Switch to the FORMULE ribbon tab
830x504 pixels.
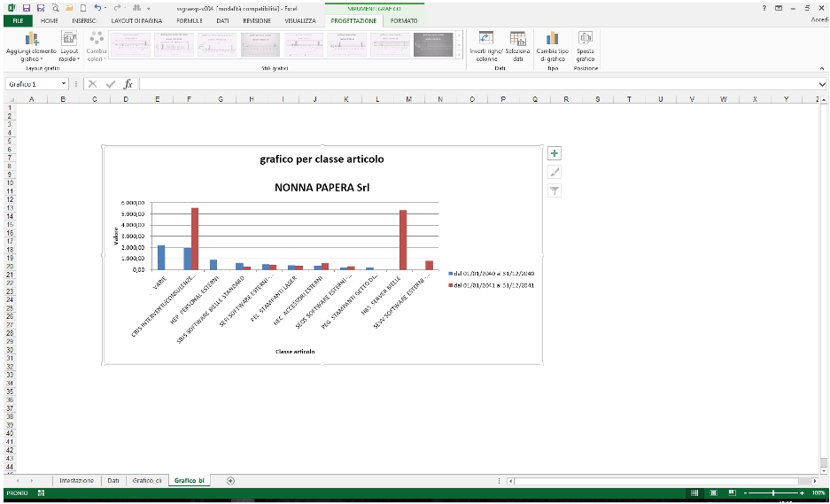pyautogui.click(x=190, y=20)
